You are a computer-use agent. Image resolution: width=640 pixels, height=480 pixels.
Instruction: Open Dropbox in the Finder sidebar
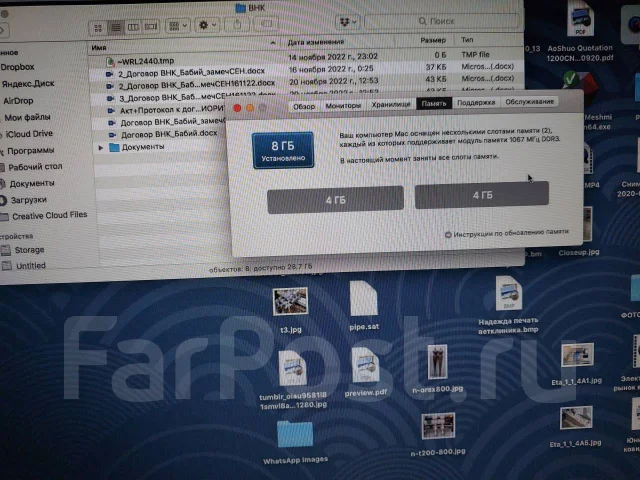(x=18, y=67)
